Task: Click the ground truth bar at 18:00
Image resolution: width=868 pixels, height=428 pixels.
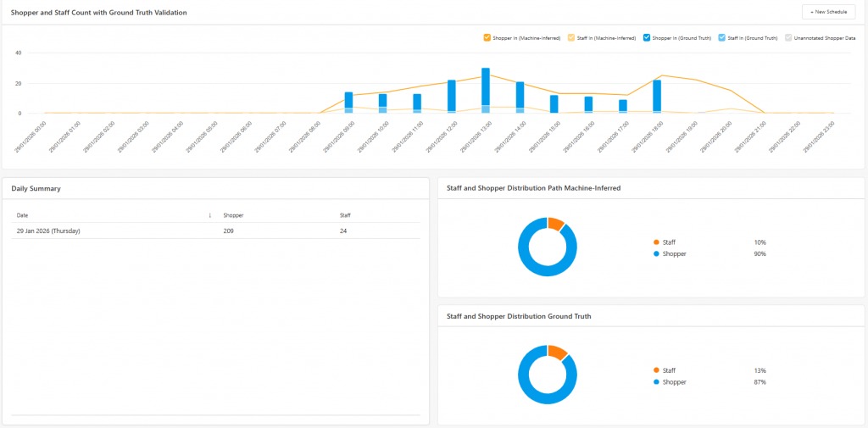Action: 657,95
